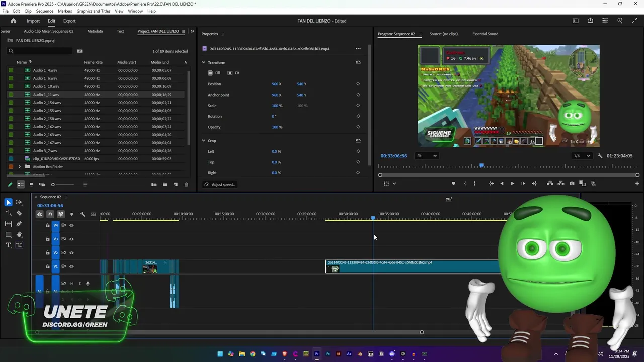Click the program monitor playhead marker
Viewport: 644px width, 362px height.
pyautogui.click(x=481, y=165)
